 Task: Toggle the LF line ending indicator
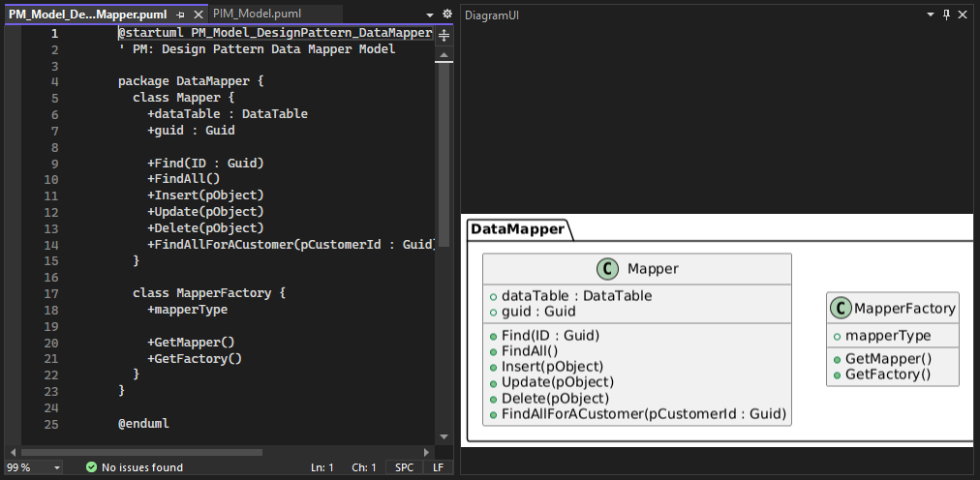point(437,467)
